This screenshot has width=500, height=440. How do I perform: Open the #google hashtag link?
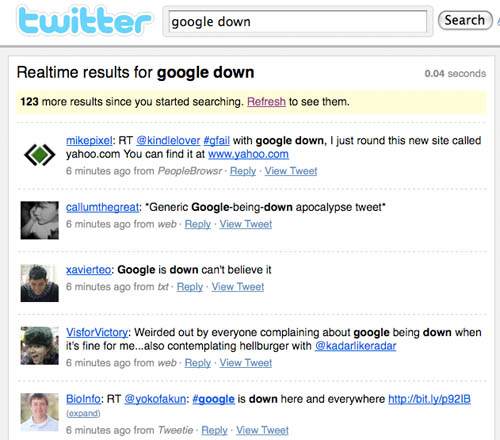(x=214, y=399)
